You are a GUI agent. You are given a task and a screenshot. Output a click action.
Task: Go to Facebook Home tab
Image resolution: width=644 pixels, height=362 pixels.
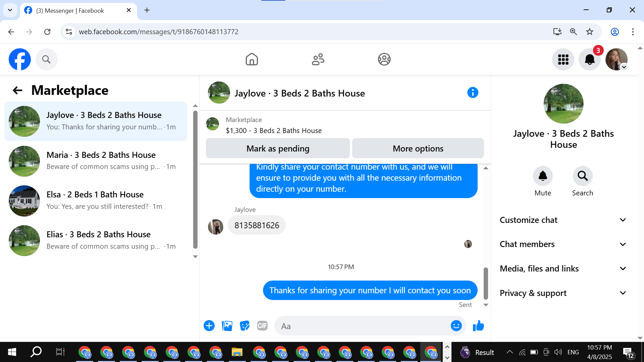tap(252, 59)
